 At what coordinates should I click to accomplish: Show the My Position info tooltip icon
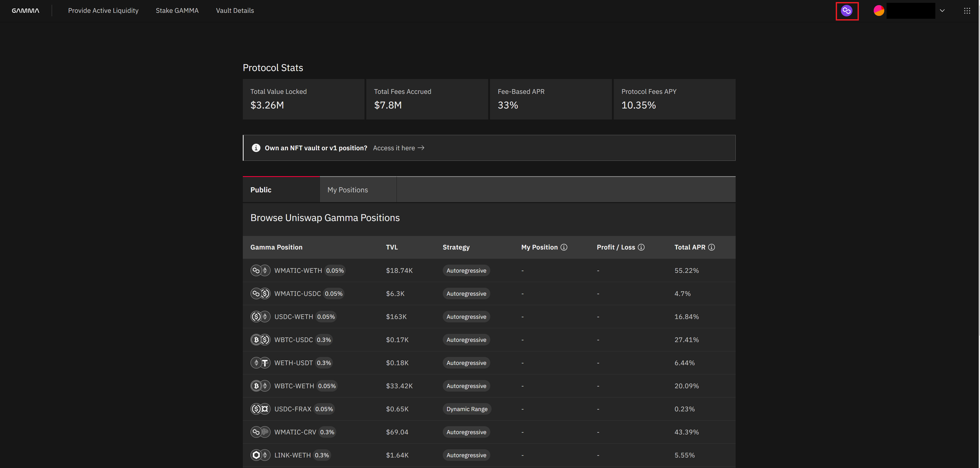click(x=564, y=247)
